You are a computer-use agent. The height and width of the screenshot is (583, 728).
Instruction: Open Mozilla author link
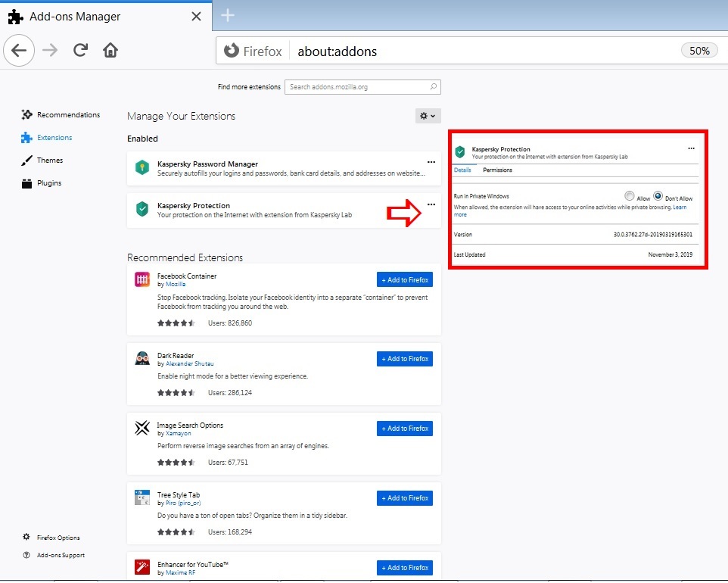pos(176,284)
